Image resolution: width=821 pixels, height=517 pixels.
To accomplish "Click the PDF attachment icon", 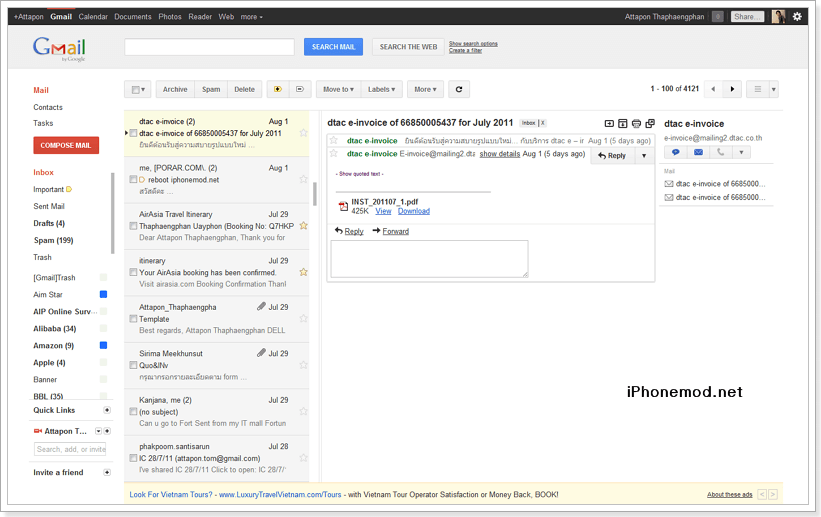I will click(343, 206).
